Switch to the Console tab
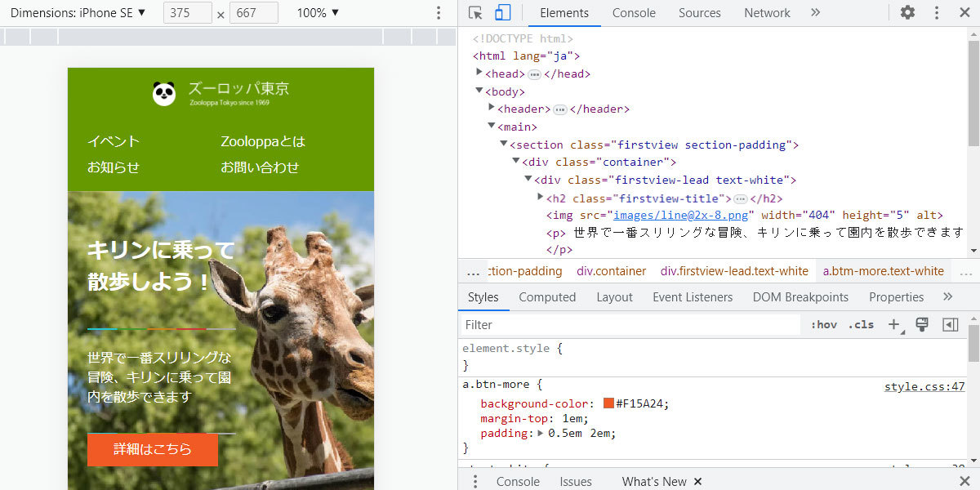The height and width of the screenshot is (490, 980). pos(634,13)
